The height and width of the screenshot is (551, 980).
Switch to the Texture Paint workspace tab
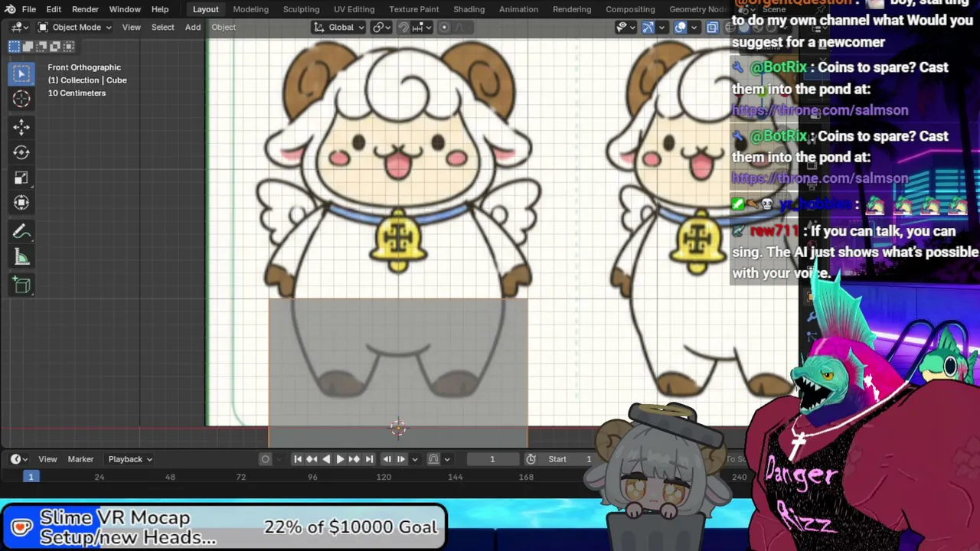click(x=414, y=9)
